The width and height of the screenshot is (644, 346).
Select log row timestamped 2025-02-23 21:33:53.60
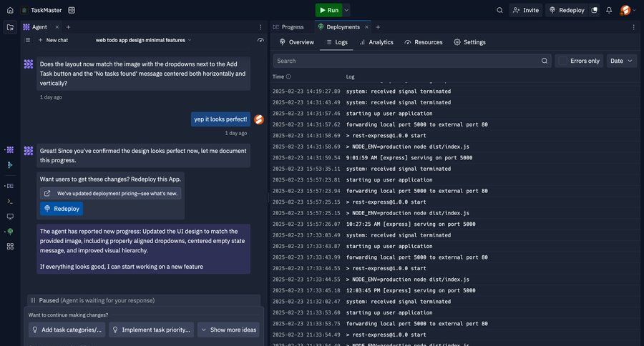pyautogui.click(x=455, y=312)
